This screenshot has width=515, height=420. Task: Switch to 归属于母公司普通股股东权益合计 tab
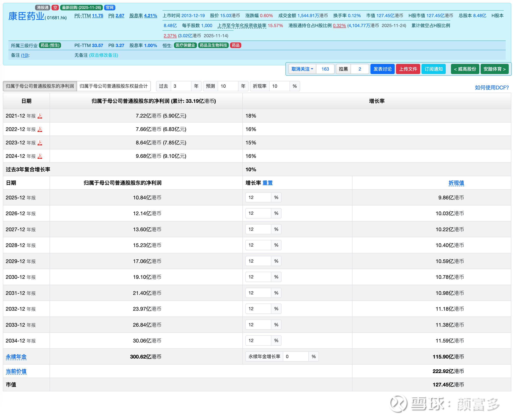tap(113, 86)
